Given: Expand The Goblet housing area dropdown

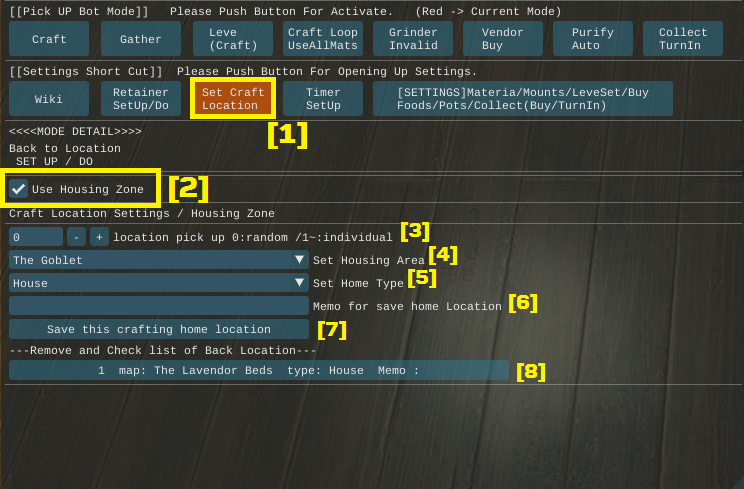Looking at the screenshot, I should coord(158,260).
